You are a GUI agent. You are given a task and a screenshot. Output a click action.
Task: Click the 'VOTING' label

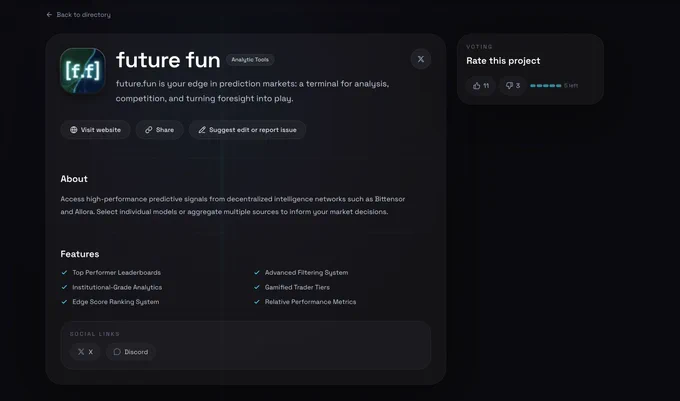click(x=479, y=47)
